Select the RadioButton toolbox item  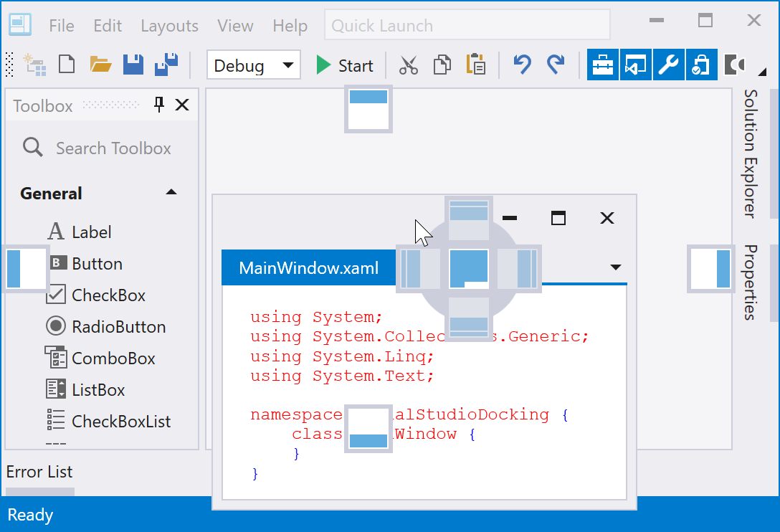coord(118,327)
